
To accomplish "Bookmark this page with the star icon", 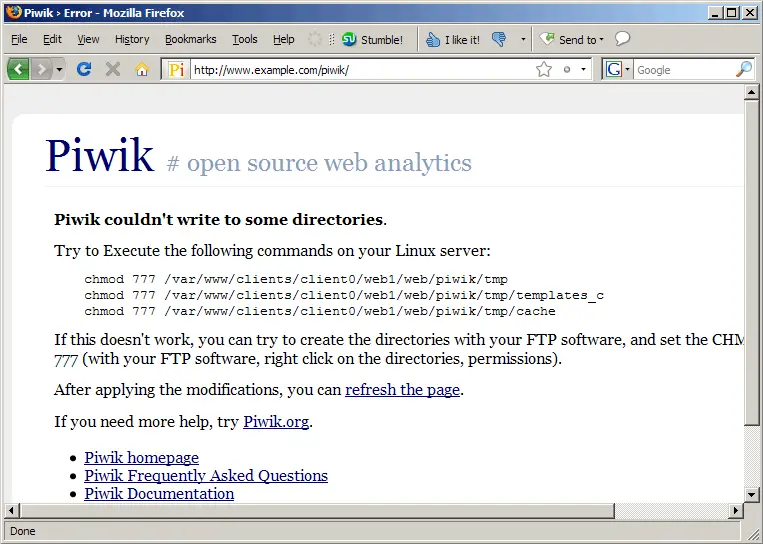I will (x=544, y=70).
